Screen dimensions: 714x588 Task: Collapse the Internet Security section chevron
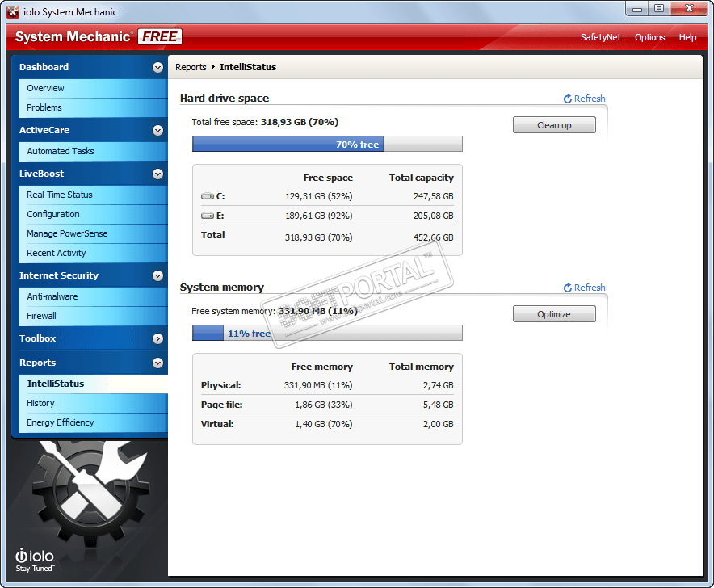tap(157, 276)
